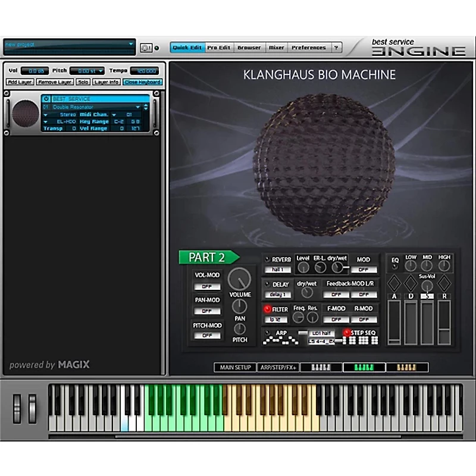This screenshot has width=476, height=476.
Task: Disable the FILTER red power LED
Action: click(268, 309)
